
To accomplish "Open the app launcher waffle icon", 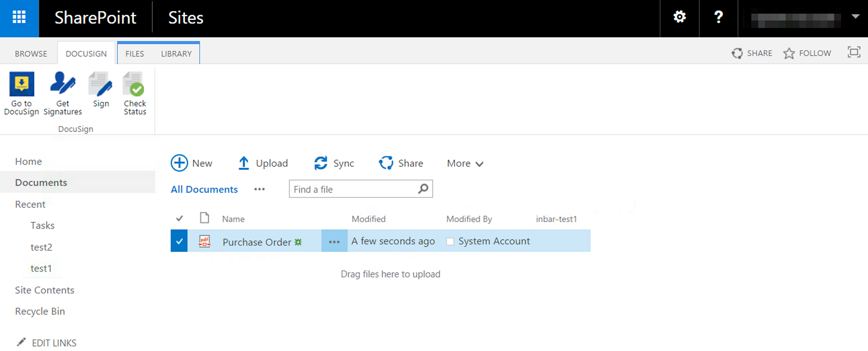I will pos(19,18).
